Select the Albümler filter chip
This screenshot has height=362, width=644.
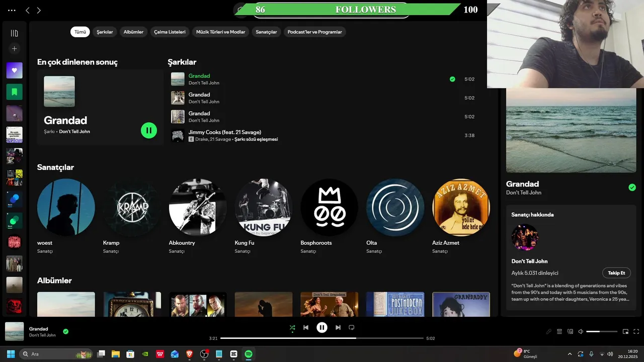tap(133, 32)
